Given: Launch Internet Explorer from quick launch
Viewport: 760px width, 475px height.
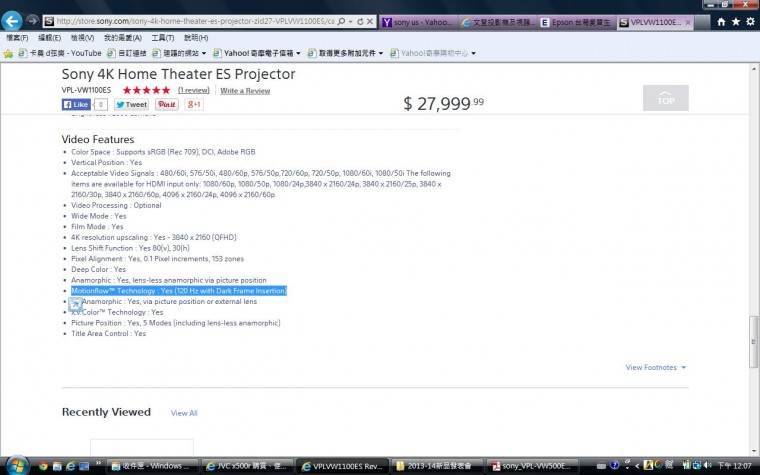Looking at the screenshot, I should coord(71,466).
